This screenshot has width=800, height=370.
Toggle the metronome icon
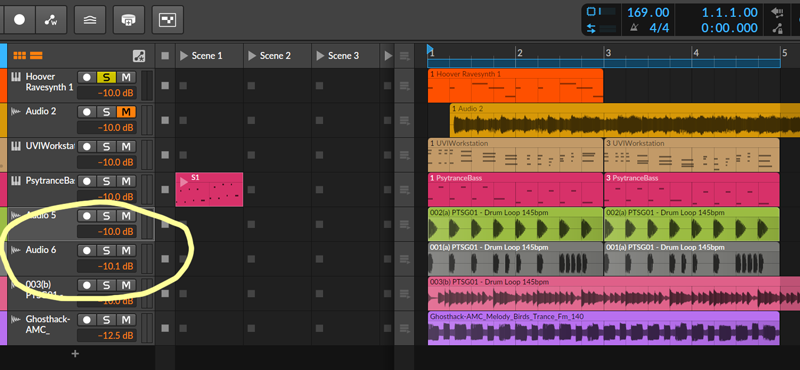pyautogui.click(x=634, y=28)
